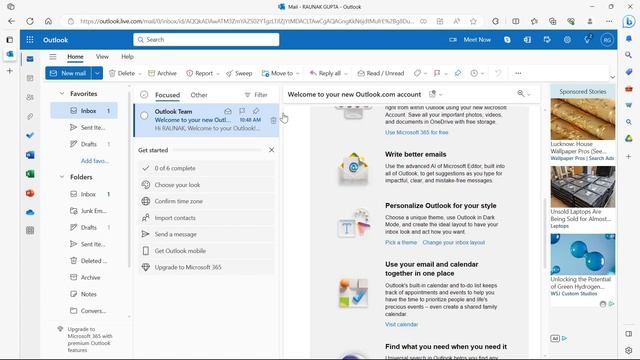Select the Other inbox tab
640x360 pixels.
199,95
